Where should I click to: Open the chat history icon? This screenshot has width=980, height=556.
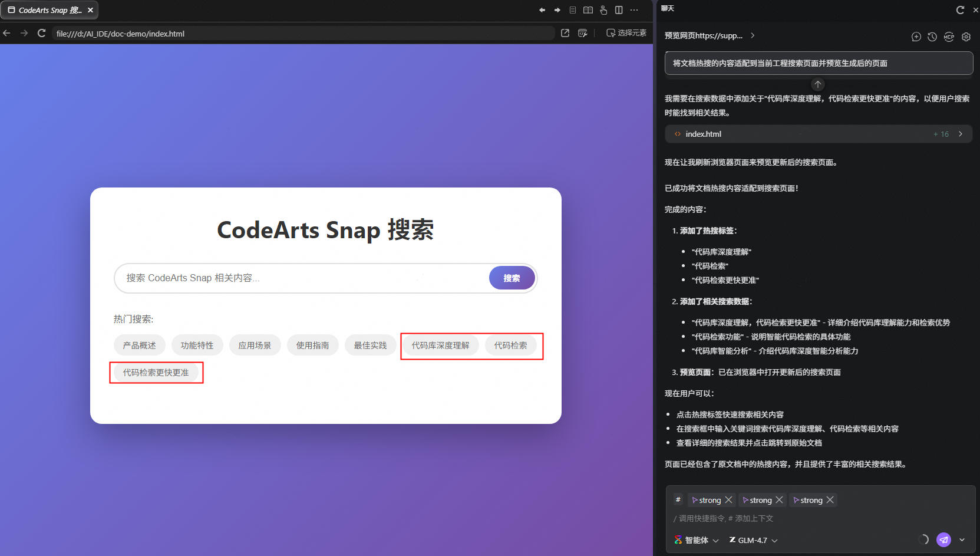click(x=932, y=37)
